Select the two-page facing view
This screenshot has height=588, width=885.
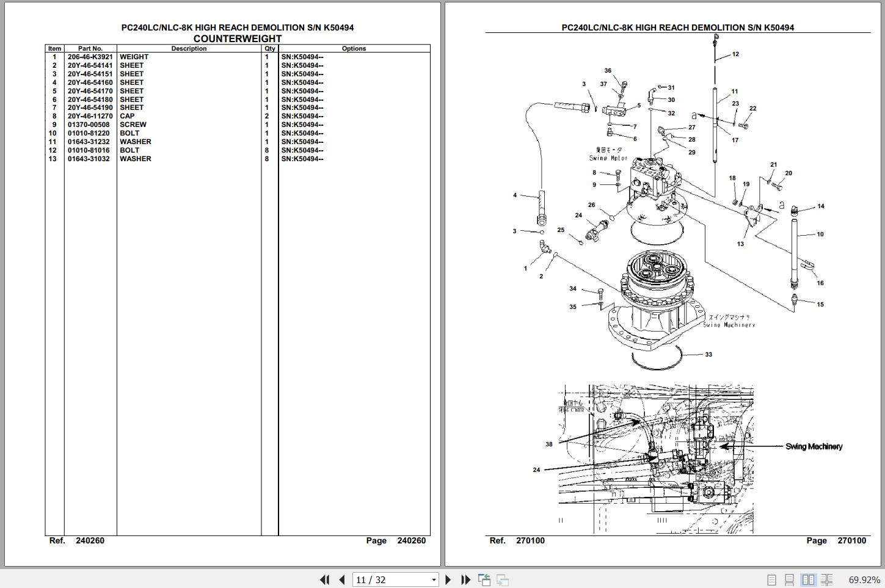pos(808,580)
